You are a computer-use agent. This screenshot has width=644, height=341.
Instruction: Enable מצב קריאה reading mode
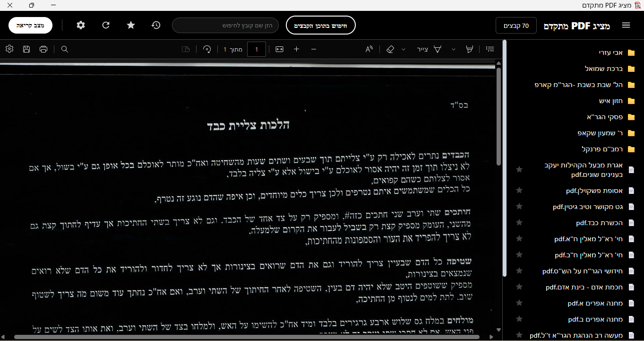click(30, 25)
